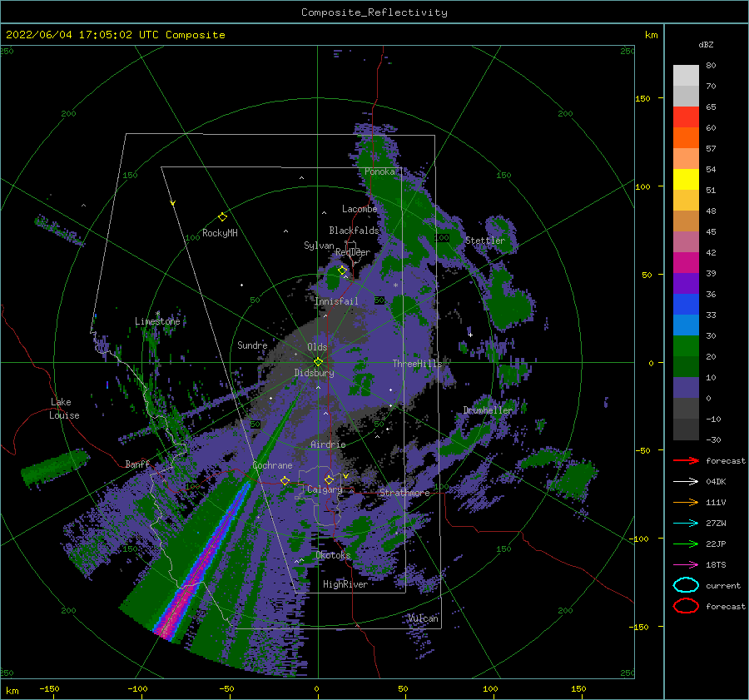Click the HighRiver label

(345, 584)
